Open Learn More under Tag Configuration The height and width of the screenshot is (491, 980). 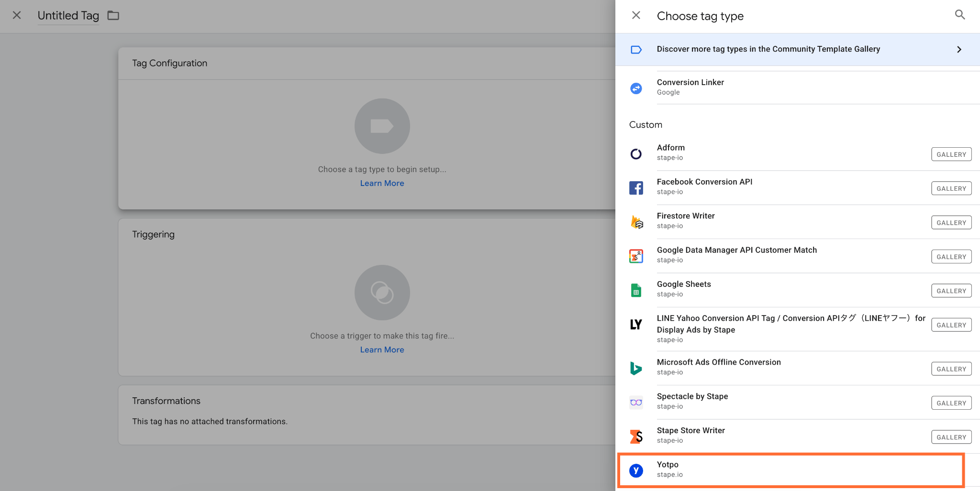click(382, 183)
